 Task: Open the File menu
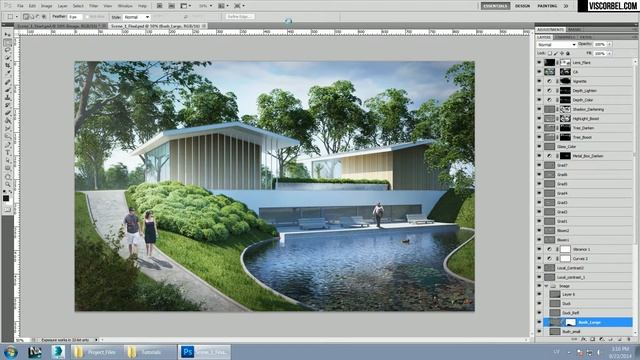click(20, 6)
